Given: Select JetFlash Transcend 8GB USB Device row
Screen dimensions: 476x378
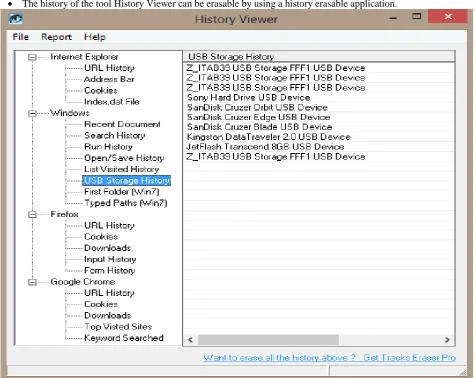Looking at the screenshot, I should (x=319, y=147).
